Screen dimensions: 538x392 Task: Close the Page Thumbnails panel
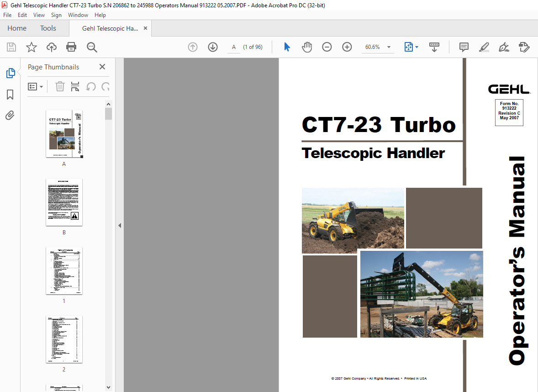click(x=102, y=67)
